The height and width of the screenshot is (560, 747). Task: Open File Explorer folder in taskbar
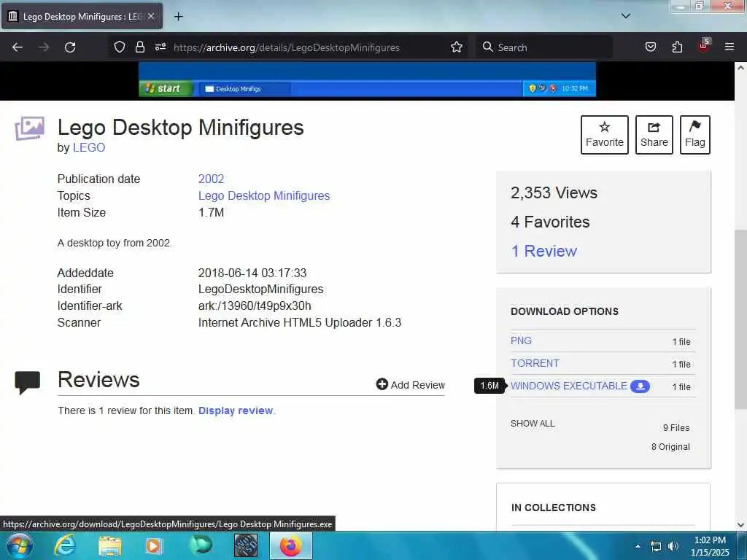pos(110,545)
